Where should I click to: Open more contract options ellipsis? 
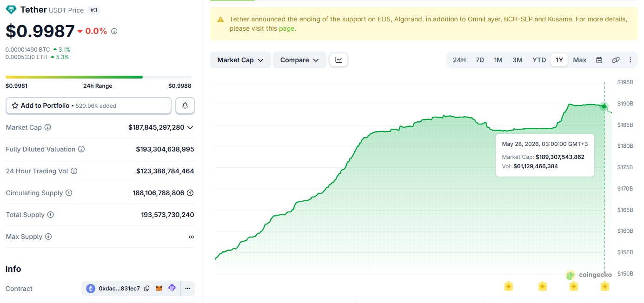pos(187,289)
